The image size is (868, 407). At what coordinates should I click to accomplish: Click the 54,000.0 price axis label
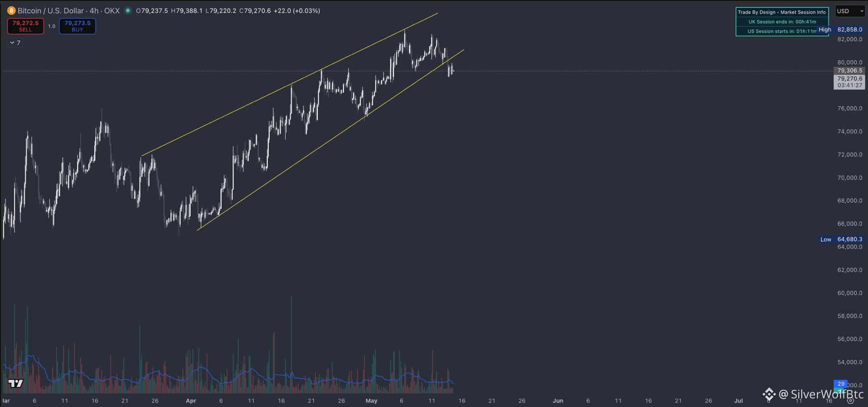point(850,362)
